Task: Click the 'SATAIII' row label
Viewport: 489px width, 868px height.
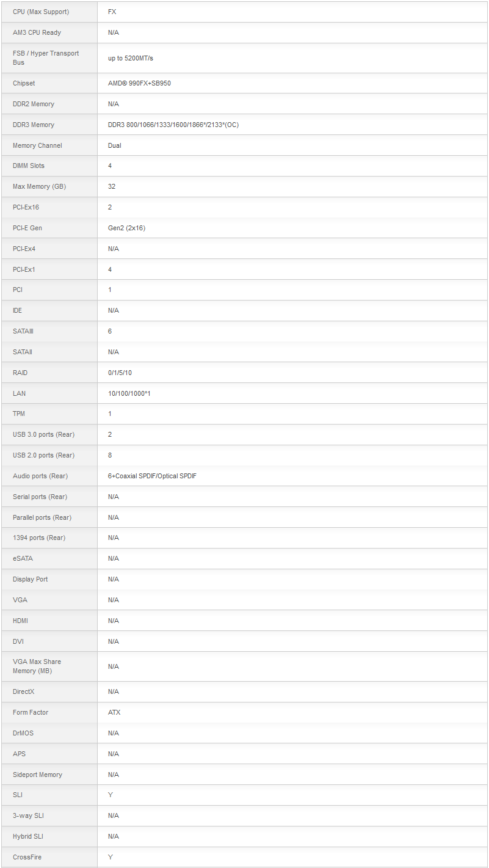Action: 23,331
